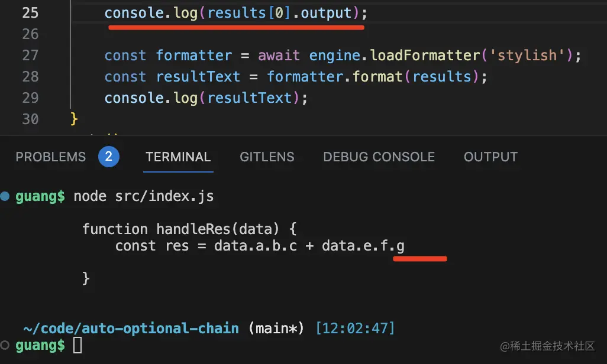Viewport: 607px width, 364px height.
Task: Click line number 27 in the gutter
Action: pos(30,56)
